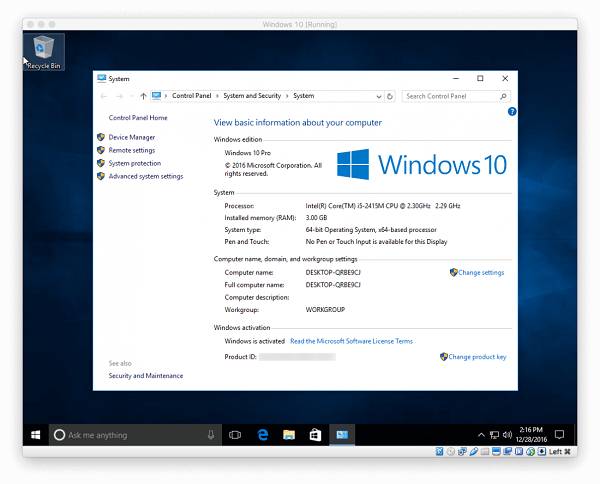Click the VirtualBox keyboard capture arrow icon
The width and height of the screenshot is (600, 484).
click(x=542, y=451)
